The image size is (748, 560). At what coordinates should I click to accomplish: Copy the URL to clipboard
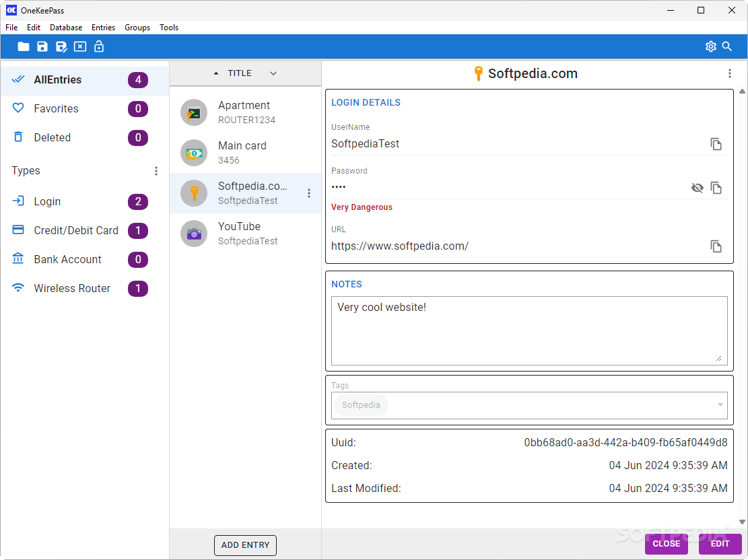pyautogui.click(x=716, y=246)
